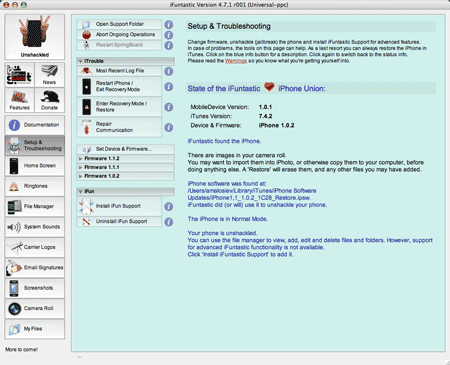Click the heart icon in Union heading
The image size is (450, 365).
pos(269,87)
